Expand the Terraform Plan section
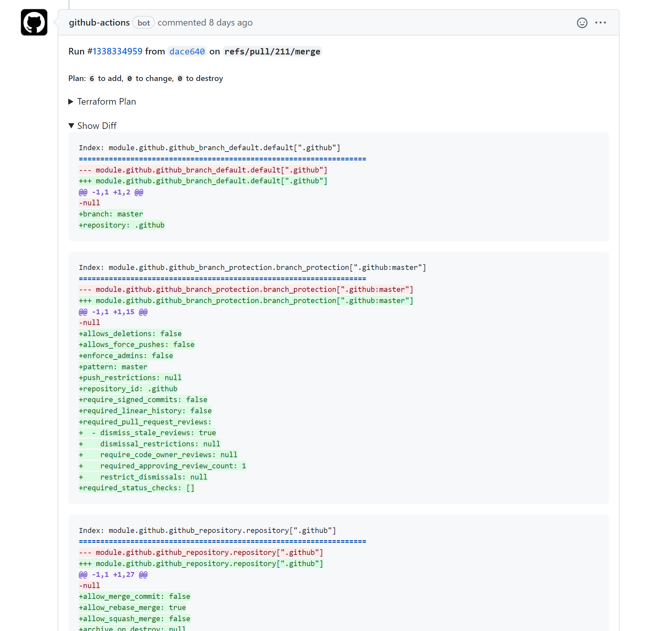The width and height of the screenshot is (672, 631). coord(106,101)
